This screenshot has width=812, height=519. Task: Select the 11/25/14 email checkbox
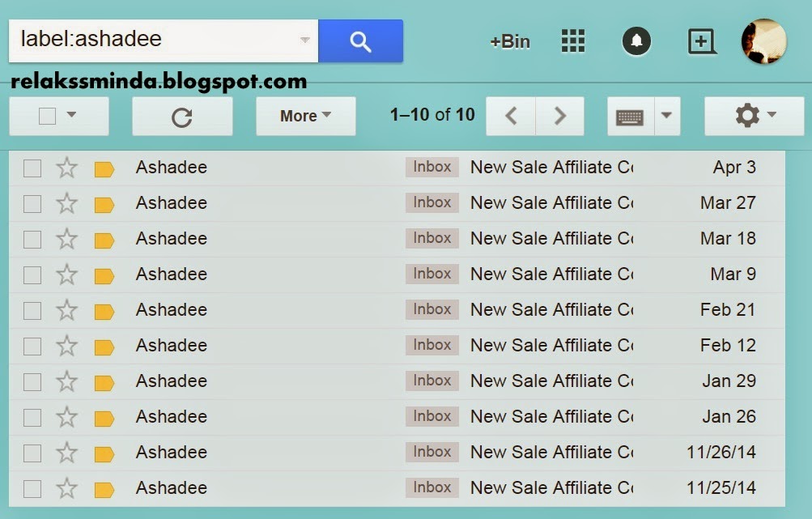click(x=32, y=489)
